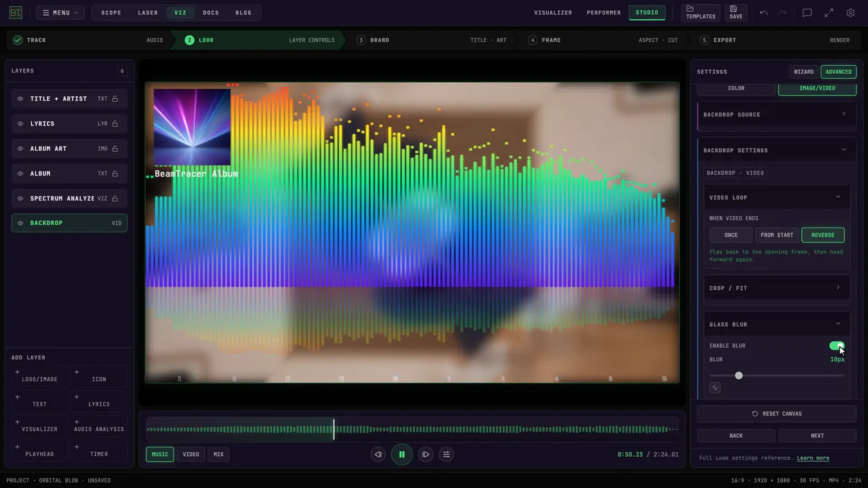Open the Menu dropdown
Screen dimensions: 868x488
61,13
